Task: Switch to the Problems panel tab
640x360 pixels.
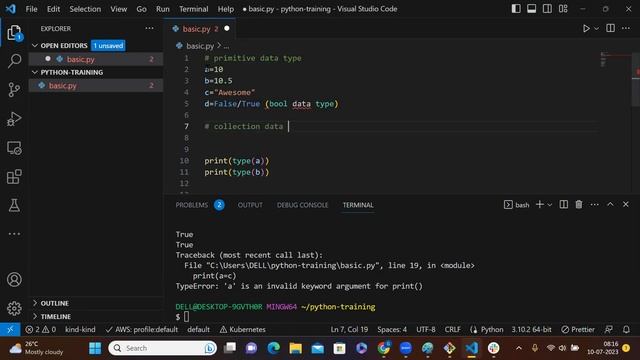Action: tap(200, 205)
